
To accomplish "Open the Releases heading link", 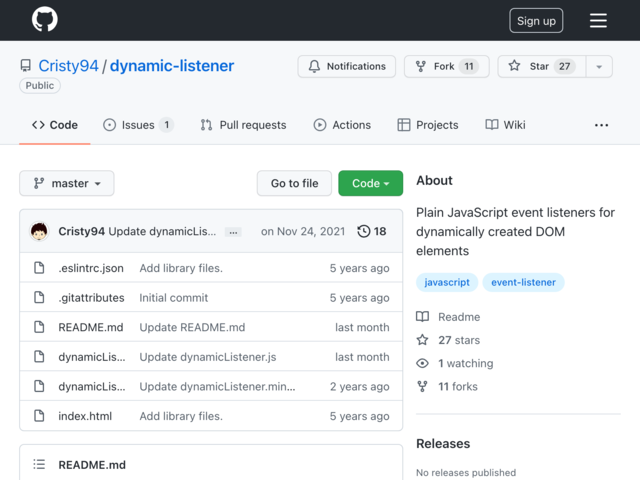I will coord(443,444).
